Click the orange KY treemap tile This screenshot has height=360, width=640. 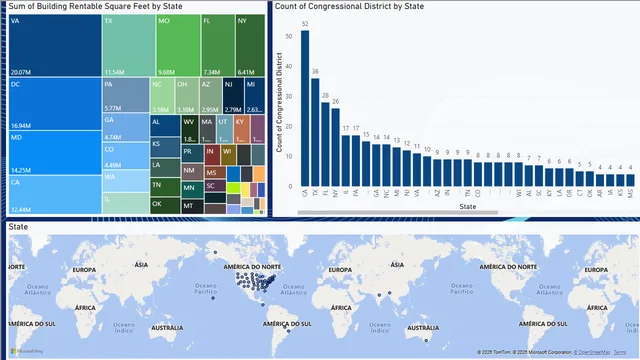[242, 129]
